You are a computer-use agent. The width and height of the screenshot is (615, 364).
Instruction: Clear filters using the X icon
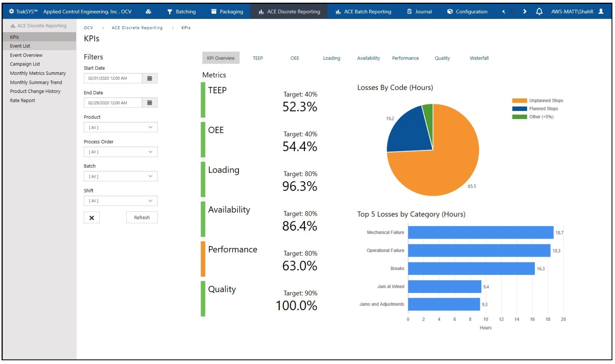(92, 217)
